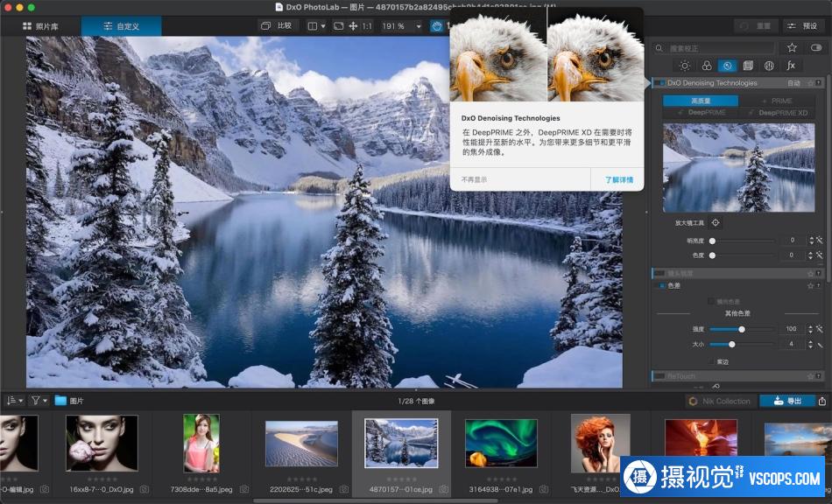Expand the filter options dropdown arrow

coord(45,401)
